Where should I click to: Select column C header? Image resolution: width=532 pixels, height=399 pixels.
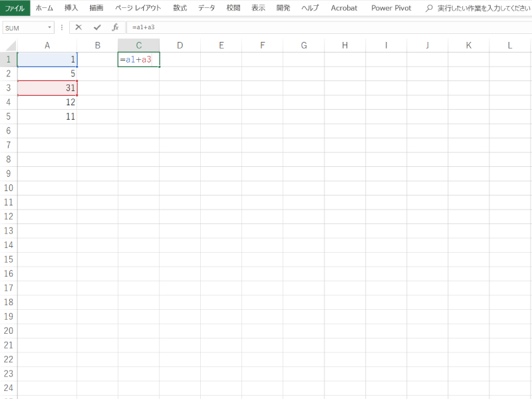coord(138,45)
